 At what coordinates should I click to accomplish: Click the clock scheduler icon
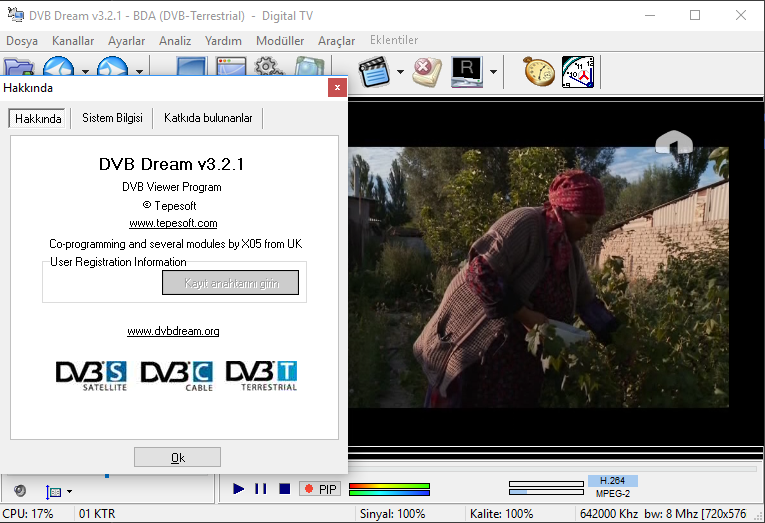pos(578,72)
